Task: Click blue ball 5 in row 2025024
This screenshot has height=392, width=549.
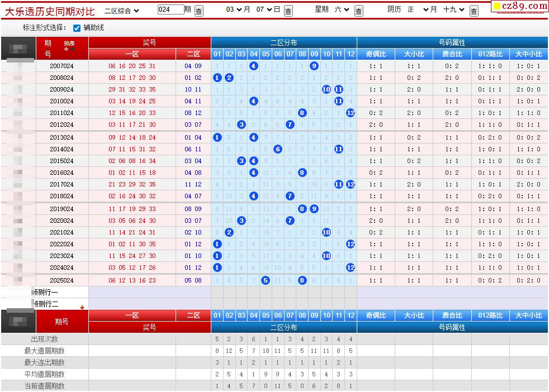Action: pyautogui.click(x=266, y=280)
